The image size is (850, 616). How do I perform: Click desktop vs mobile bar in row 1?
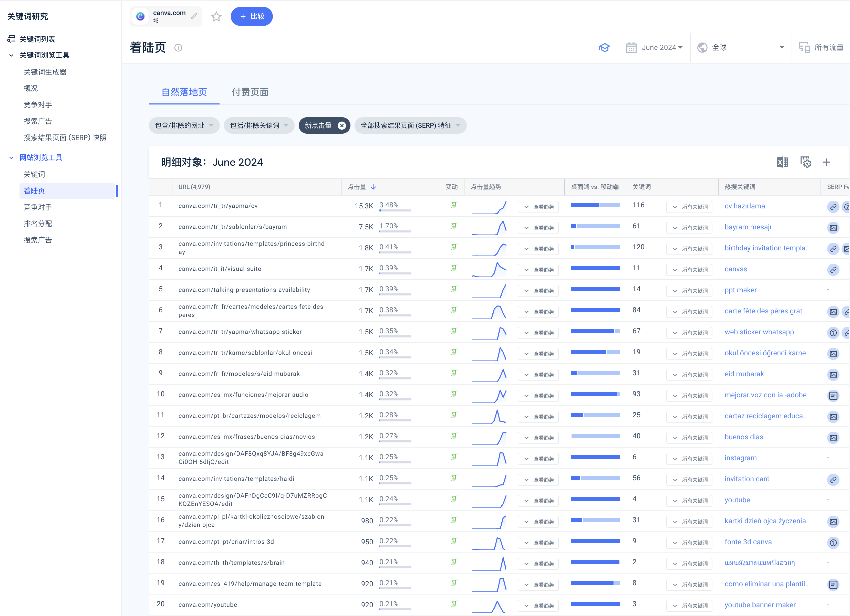click(x=595, y=205)
